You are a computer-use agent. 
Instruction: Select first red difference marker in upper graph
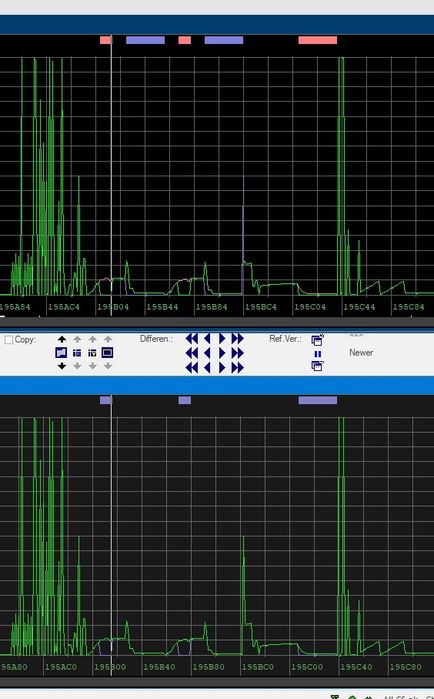tap(106, 40)
